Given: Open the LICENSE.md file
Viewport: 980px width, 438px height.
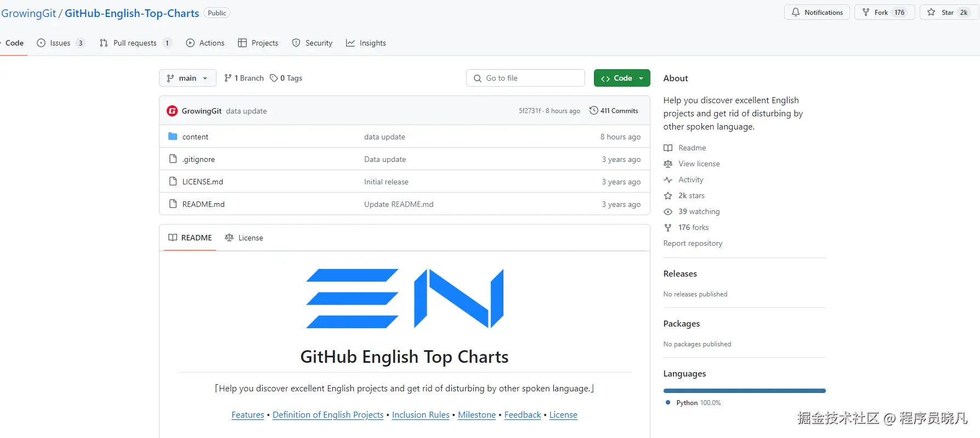Looking at the screenshot, I should pyautogui.click(x=202, y=182).
